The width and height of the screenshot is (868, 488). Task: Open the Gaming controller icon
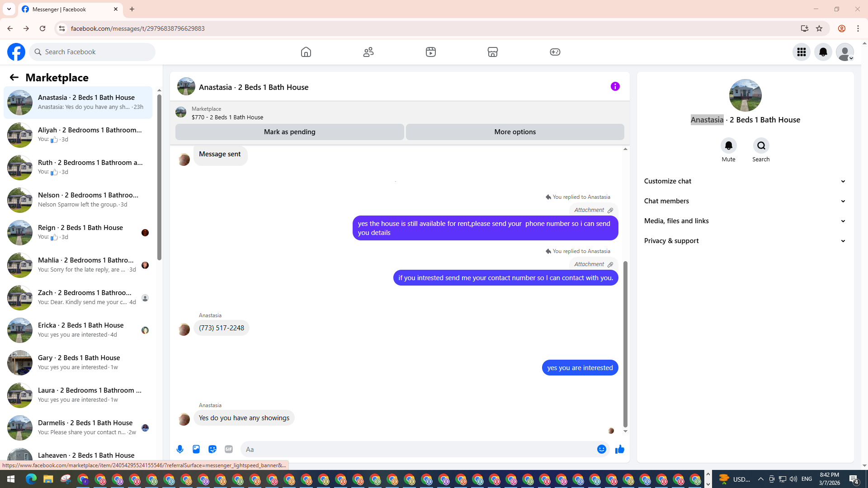point(555,52)
